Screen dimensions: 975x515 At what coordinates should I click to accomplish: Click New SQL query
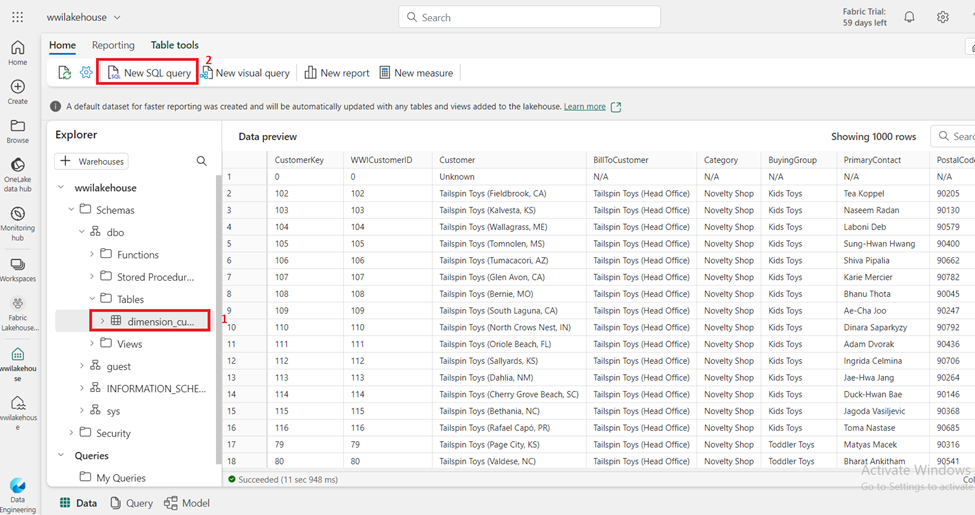click(x=149, y=73)
